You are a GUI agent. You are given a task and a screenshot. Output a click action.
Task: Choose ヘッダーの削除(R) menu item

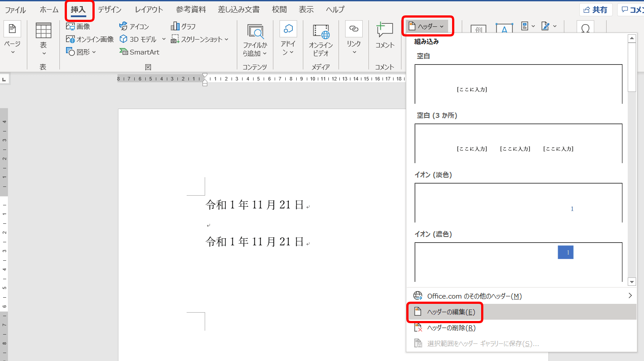pyautogui.click(x=521, y=328)
